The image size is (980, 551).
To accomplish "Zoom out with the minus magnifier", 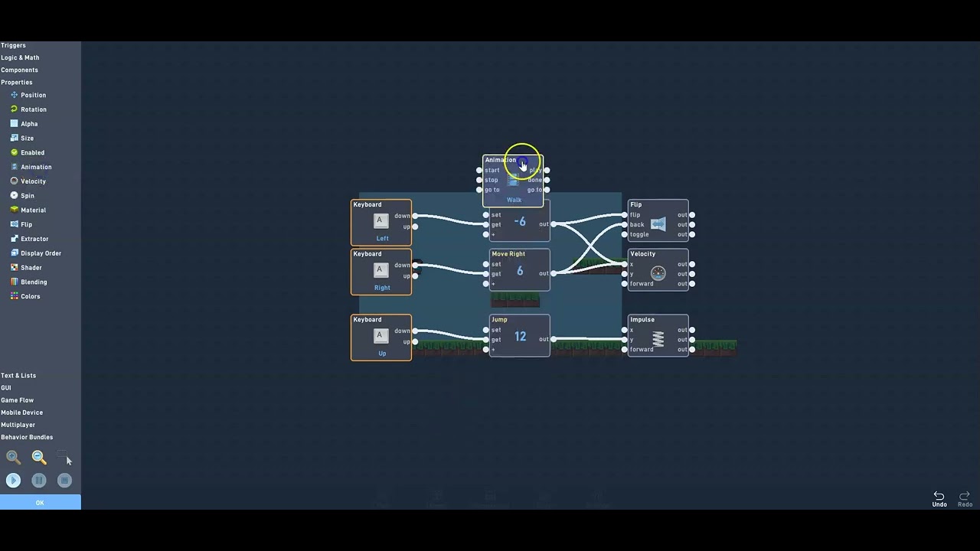I will pos(39,458).
